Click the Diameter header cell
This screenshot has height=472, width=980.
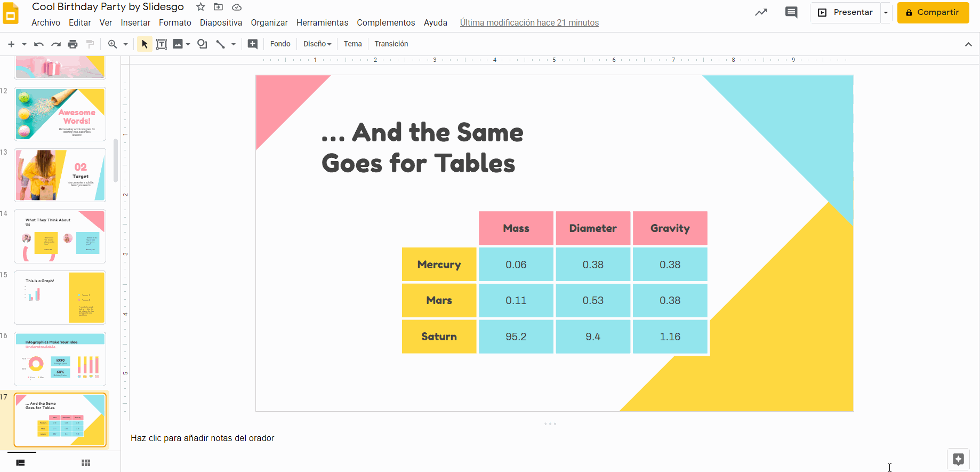pos(593,228)
